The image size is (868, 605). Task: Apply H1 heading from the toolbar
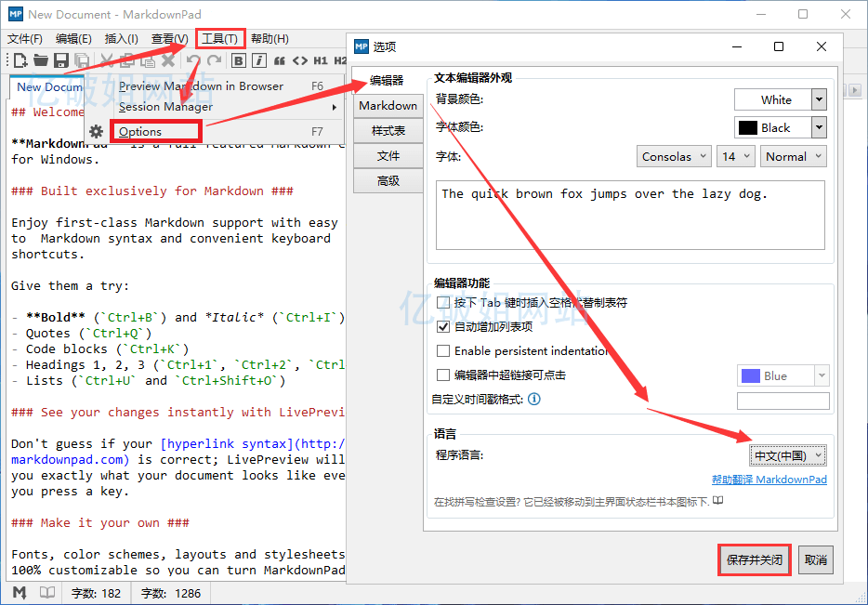322,60
